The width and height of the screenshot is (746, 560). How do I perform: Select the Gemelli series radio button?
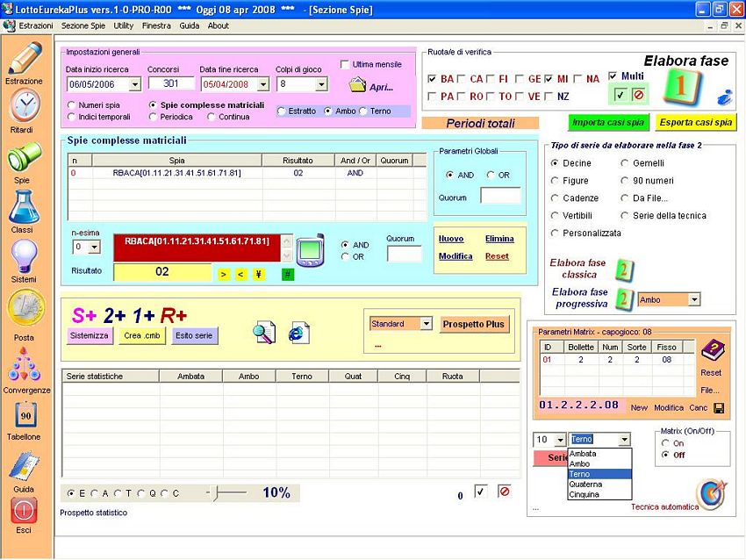click(x=624, y=163)
